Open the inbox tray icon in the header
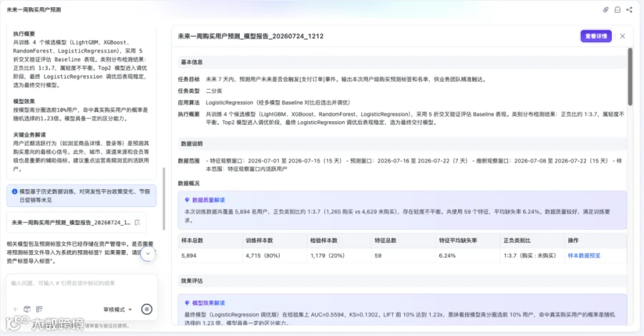 point(618,10)
